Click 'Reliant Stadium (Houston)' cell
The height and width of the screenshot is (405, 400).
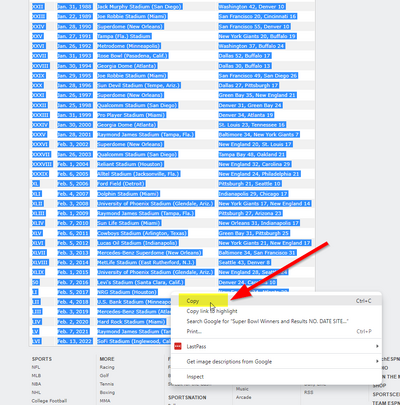[x=130, y=164]
